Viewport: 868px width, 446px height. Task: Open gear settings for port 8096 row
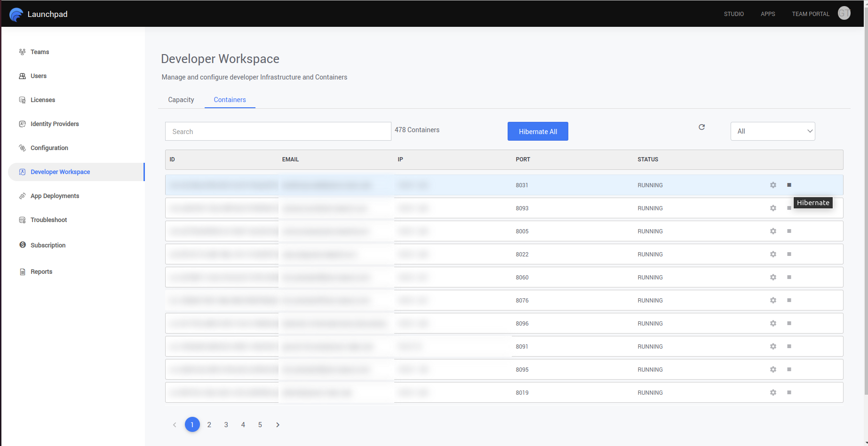pyautogui.click(x=773, y=324)
